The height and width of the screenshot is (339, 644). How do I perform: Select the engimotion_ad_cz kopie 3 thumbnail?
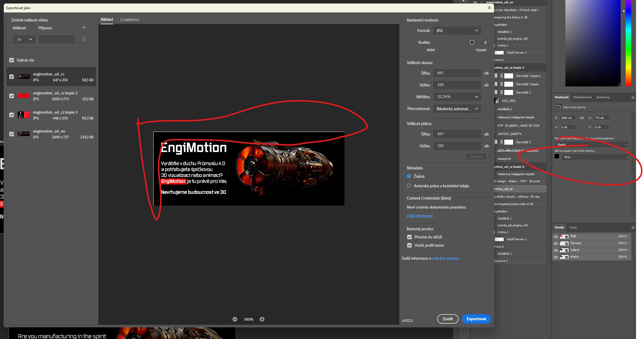[24, 115]
